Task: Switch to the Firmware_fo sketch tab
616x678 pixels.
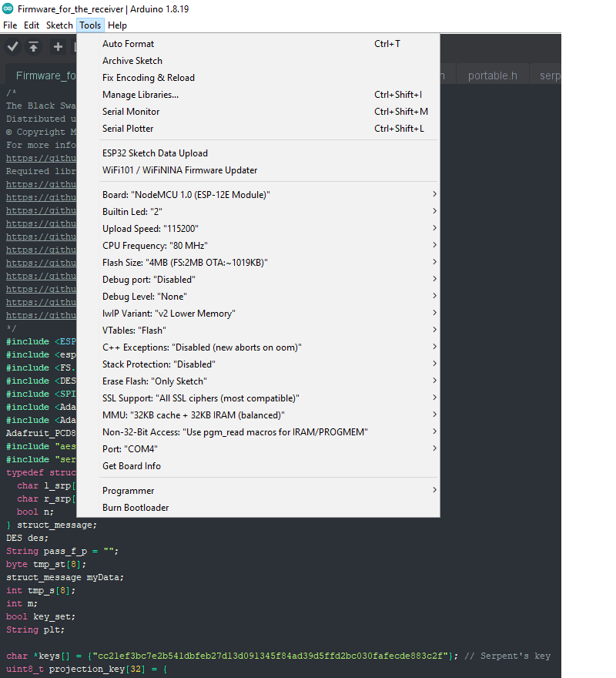Action: pyautogui.click(x=41, y=76)
